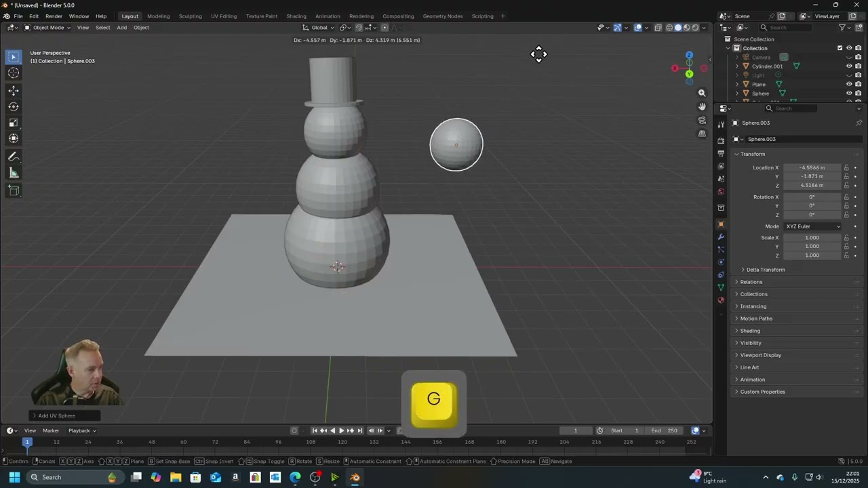Open the XYZ Euler rotation mode dropdown

(812, 226)
